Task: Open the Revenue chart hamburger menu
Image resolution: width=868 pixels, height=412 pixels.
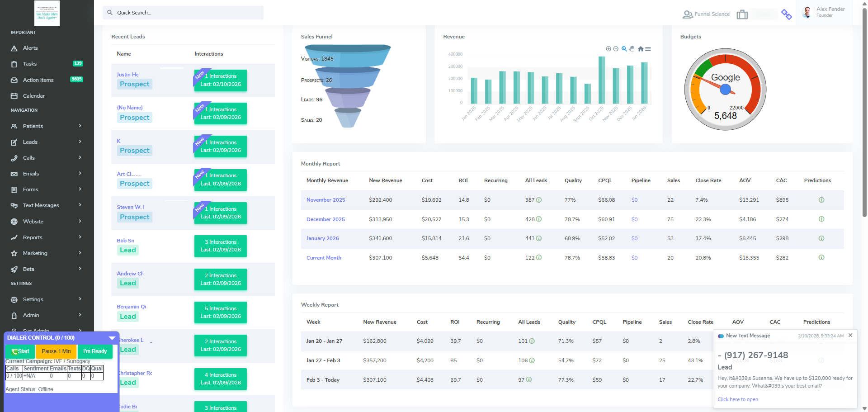Action: [x=648, y=49]
